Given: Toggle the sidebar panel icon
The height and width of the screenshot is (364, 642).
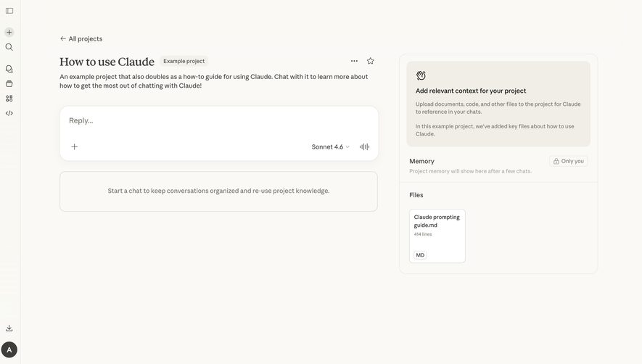Looking at the screenshot, I should pyautogui.click(x=9, y=11).
